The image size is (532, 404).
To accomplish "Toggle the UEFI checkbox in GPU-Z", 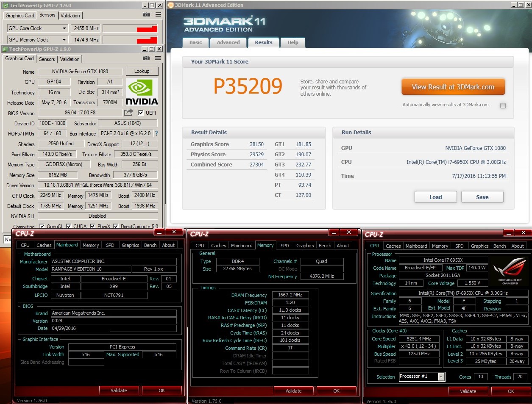I will click(x=141, y=113).
